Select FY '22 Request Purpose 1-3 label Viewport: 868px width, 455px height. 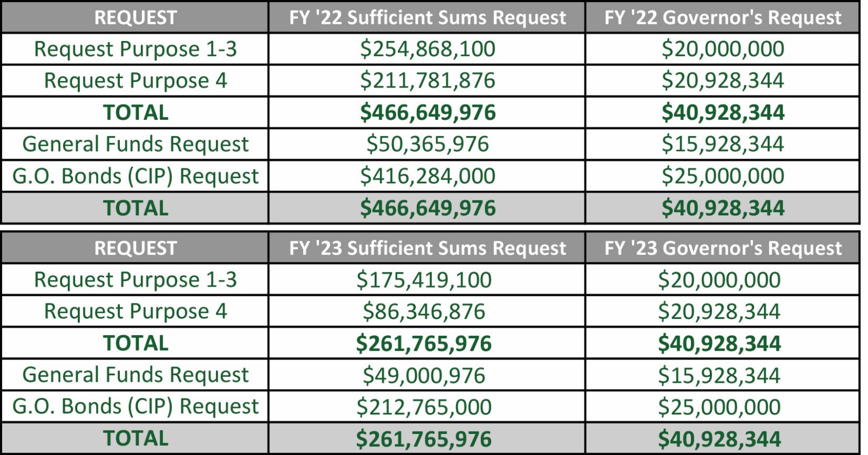(x=135, y=49)
